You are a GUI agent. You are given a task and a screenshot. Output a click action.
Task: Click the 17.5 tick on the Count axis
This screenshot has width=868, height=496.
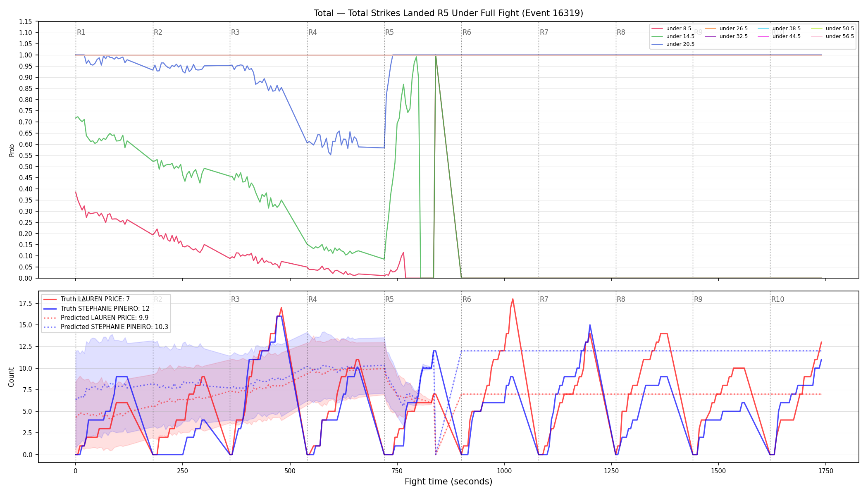click(x=26, y=303)
